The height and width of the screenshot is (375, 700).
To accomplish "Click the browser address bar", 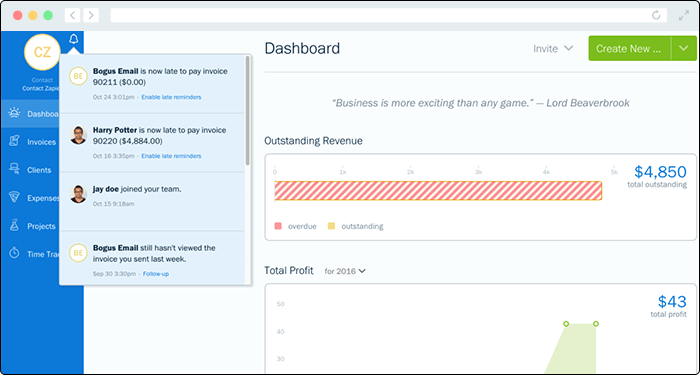I will pos(388,16).
